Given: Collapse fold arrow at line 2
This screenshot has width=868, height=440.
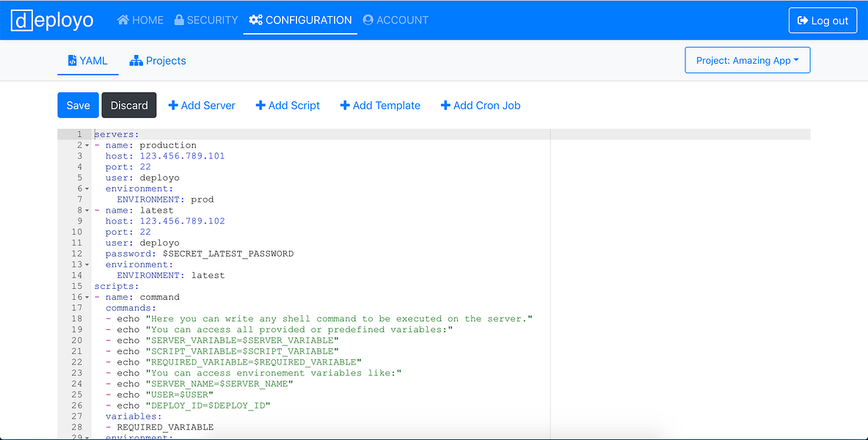Looking at the screenshot, I should [87, 145].
